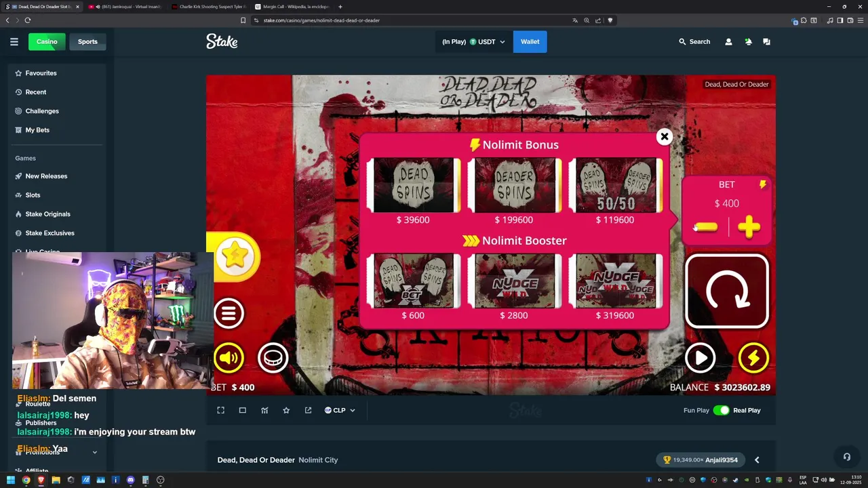Collapse the game info chevron
868x488 pixels.
tap(757, 460)
